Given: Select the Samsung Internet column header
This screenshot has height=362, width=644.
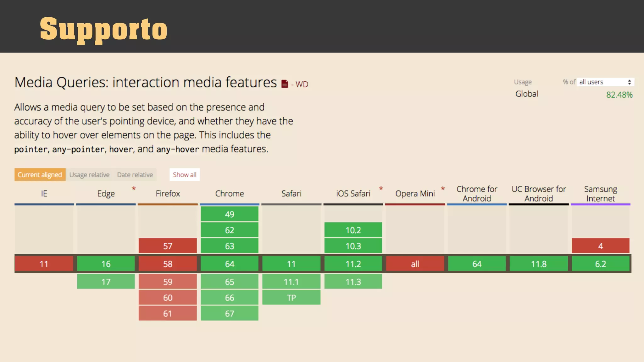Looking at the screenshot, I should (x=600, y=194).
